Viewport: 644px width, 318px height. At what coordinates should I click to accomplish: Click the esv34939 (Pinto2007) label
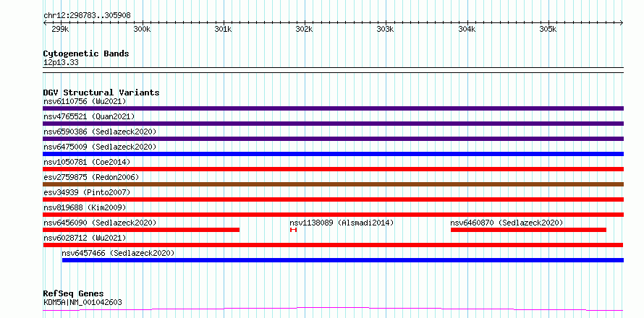click(x=87, y=192)
